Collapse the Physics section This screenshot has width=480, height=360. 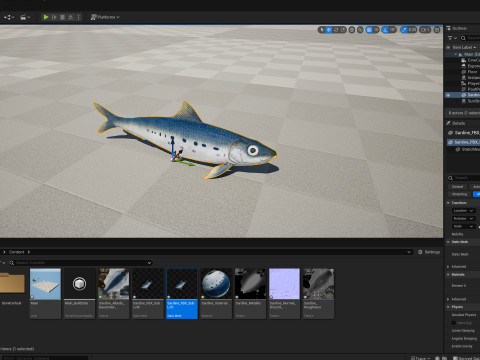448,307
